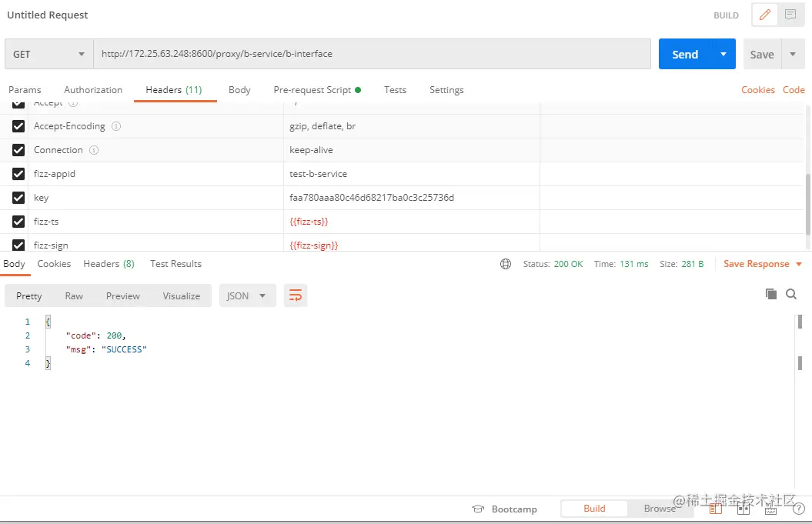Open the JSON format dropdown
This screenshot has width=812, height=524.
(x=247, y=295)
